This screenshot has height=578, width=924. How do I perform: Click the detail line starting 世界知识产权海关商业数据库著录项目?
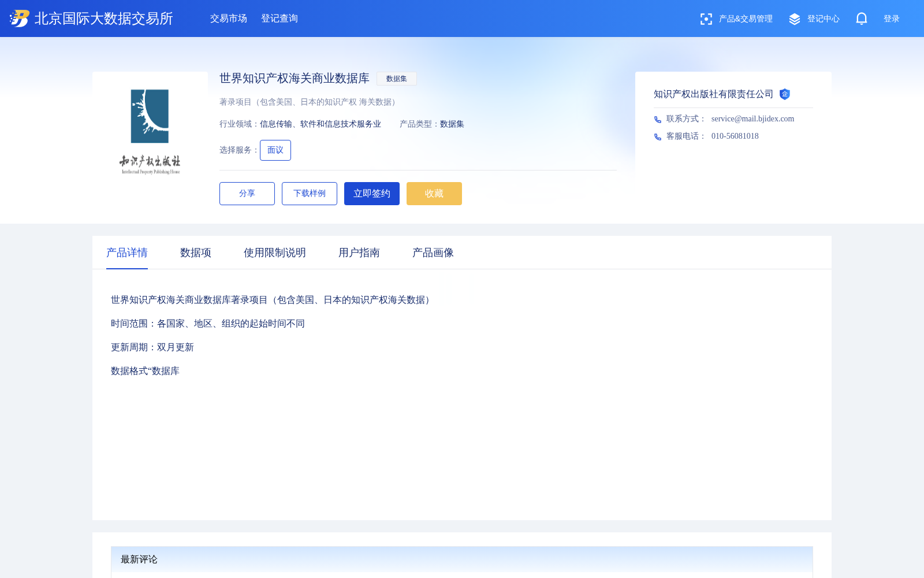[272, 300]
